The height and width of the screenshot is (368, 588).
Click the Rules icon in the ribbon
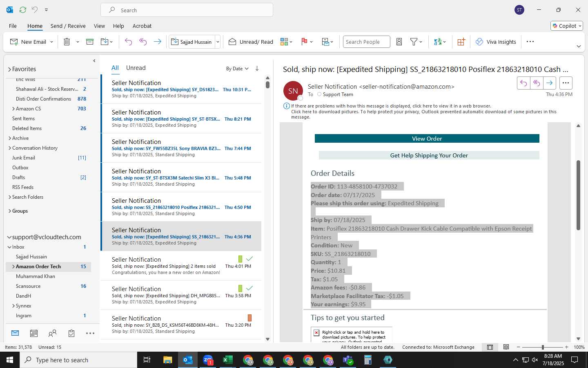(x=325, y=42)
